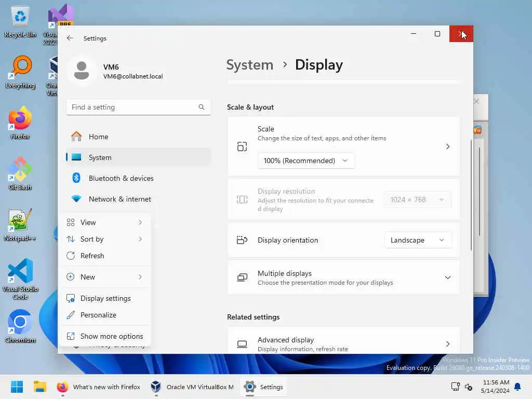Close the background window behind Settings
The image size is (532, 399).
pyautogui.click(x=476, y=101)
